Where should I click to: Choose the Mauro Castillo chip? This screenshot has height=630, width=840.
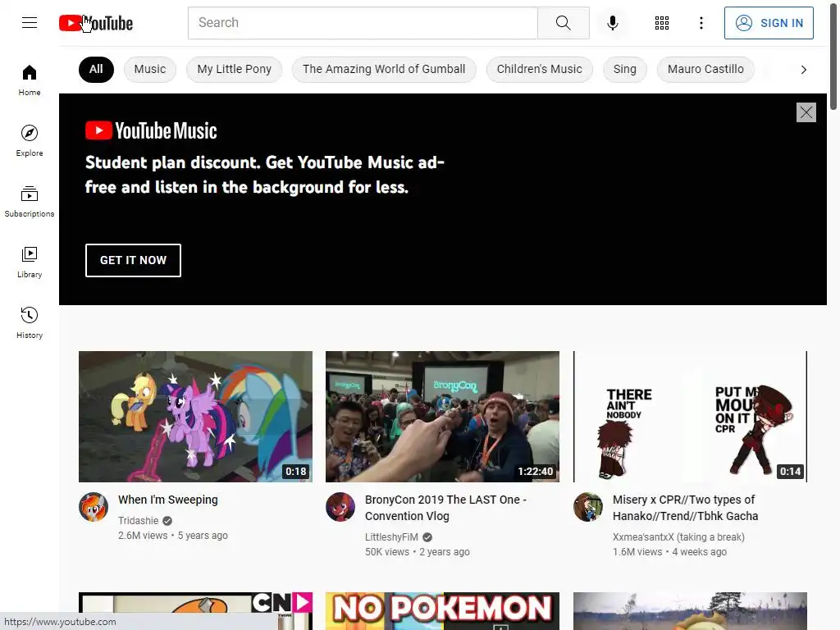point(705,69)
